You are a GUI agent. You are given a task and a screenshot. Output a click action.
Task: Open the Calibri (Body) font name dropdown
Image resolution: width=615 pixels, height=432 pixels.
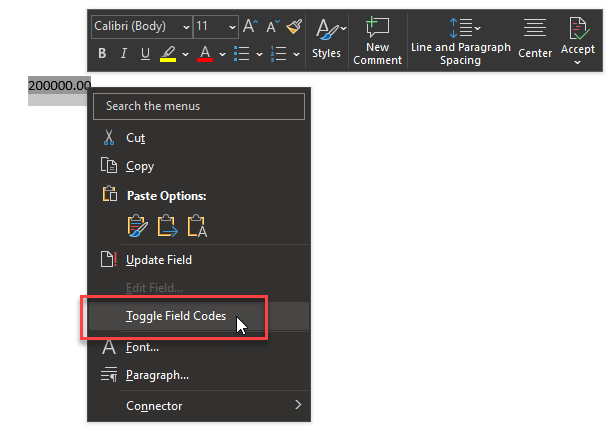tap(142, 27)
